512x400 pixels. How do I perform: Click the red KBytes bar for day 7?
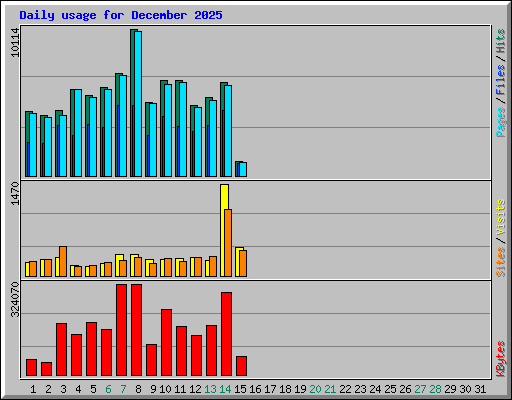121,330
